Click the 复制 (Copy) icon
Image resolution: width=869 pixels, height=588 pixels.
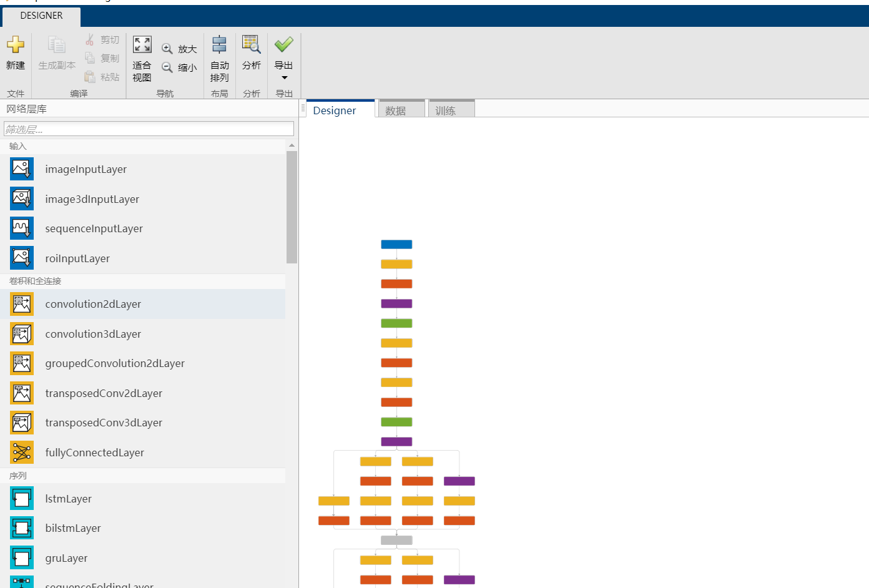point(90,58)
